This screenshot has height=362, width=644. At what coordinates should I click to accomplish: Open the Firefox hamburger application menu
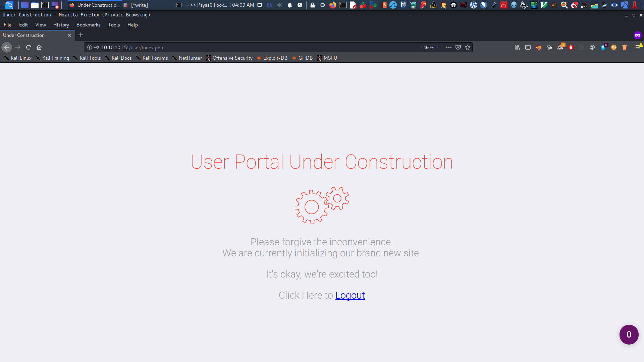pyautogui.click(x=638, y=47)
